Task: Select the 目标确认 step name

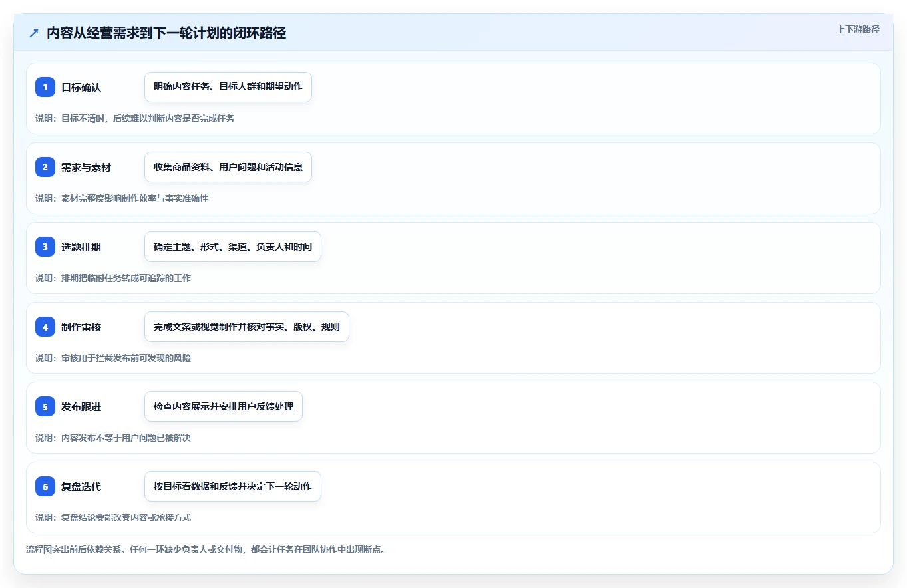Action: click(81, 87)
